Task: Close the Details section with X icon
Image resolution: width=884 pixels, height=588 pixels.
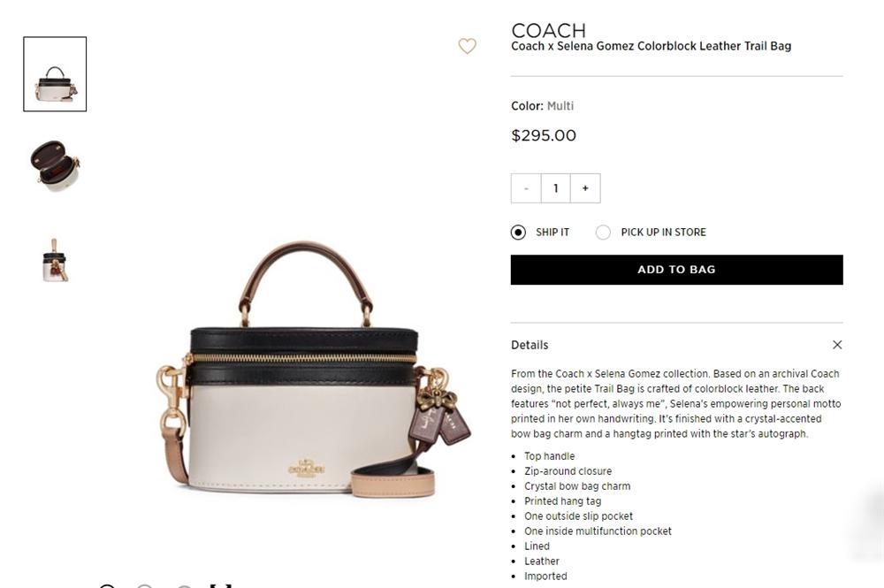Action: [x=837, y=345]
